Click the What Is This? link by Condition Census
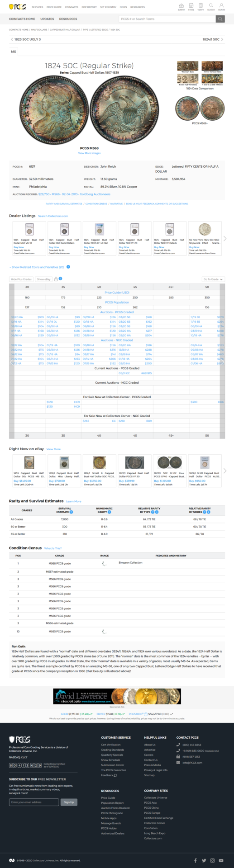The image size is (234, 868). 53,548
